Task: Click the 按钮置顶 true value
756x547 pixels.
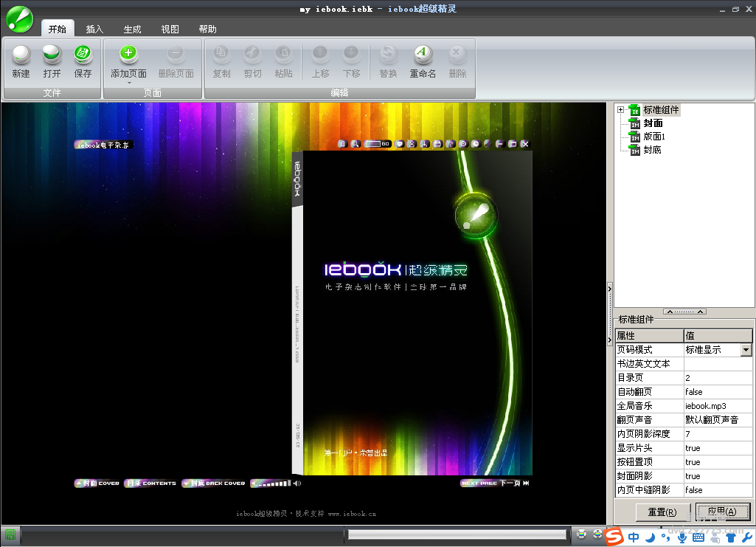Action: point(718,461)
